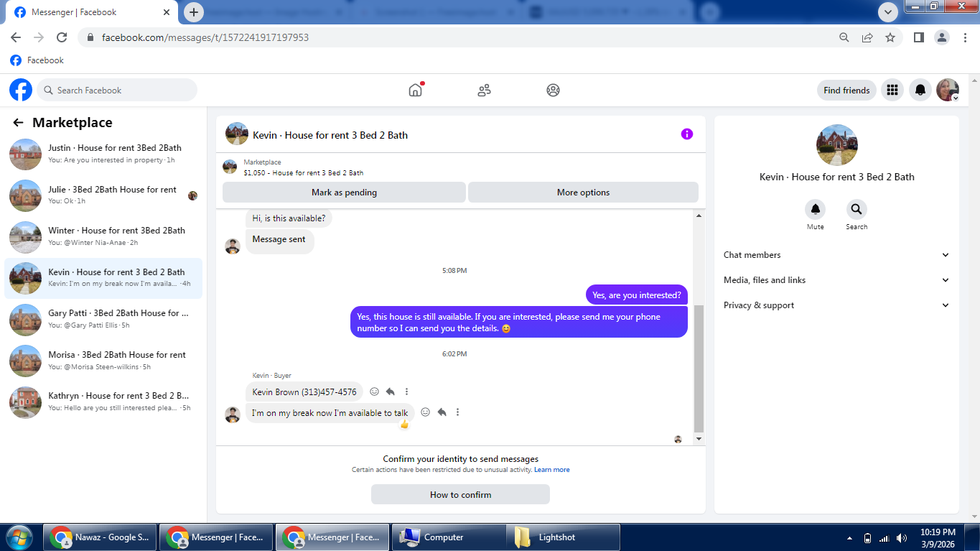Open the Windows Start button
The image size is (980, 551).
coord(19,537)
